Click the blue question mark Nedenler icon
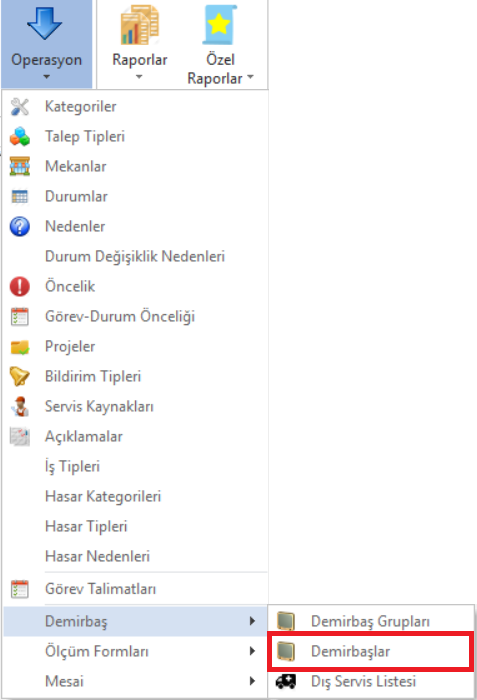477x700 pixels. coord(20,226)
